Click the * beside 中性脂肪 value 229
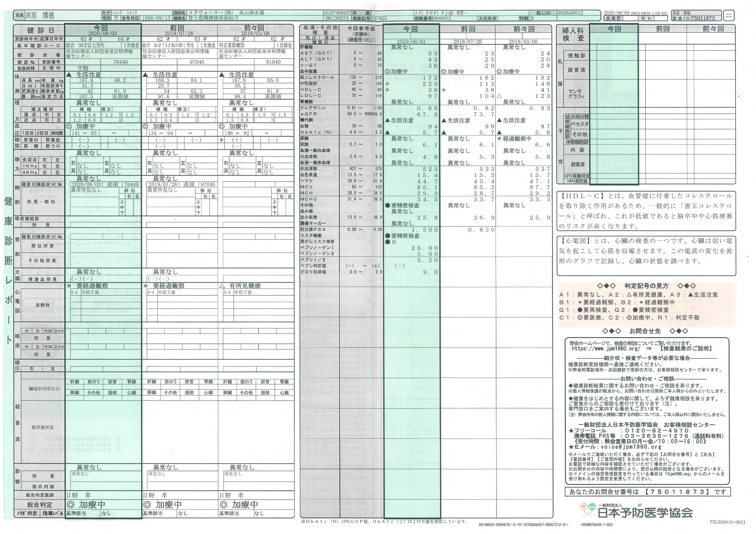756x534 pixels. [x=387, y=84]
